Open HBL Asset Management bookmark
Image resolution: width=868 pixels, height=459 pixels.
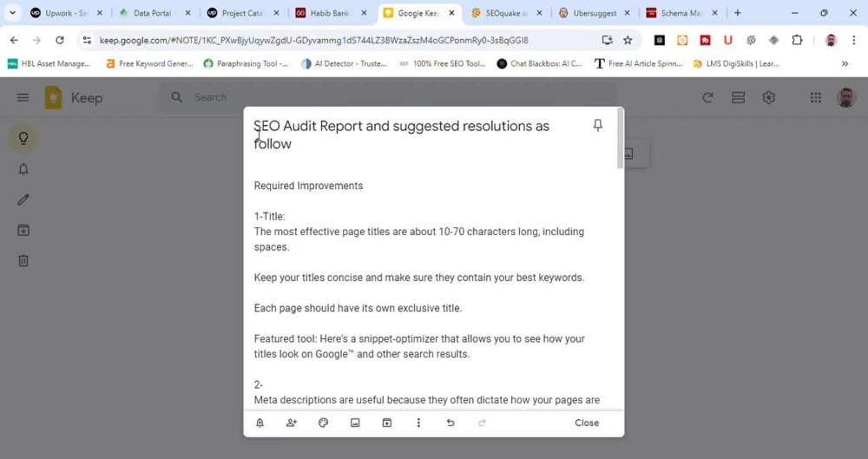click(x=49, y=63)
